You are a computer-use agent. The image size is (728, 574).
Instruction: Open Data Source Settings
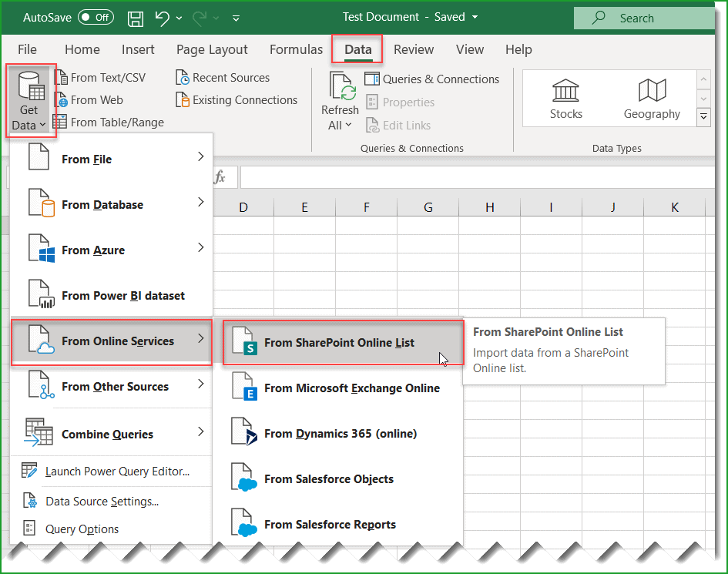coord(112,501)
